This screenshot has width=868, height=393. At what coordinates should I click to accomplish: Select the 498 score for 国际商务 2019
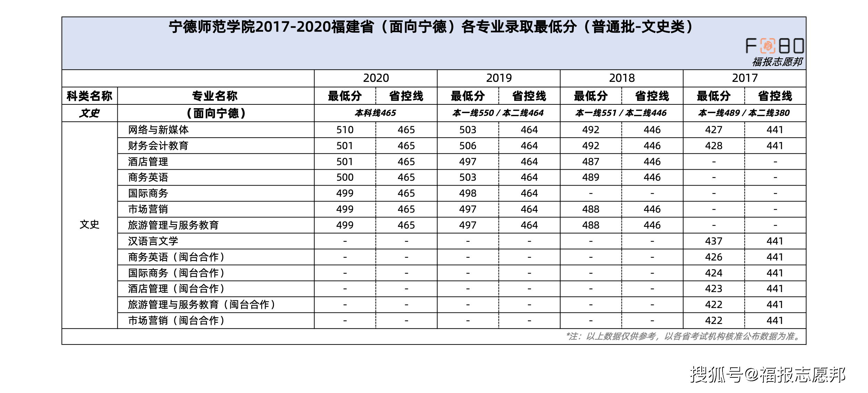tap(468, 193)
